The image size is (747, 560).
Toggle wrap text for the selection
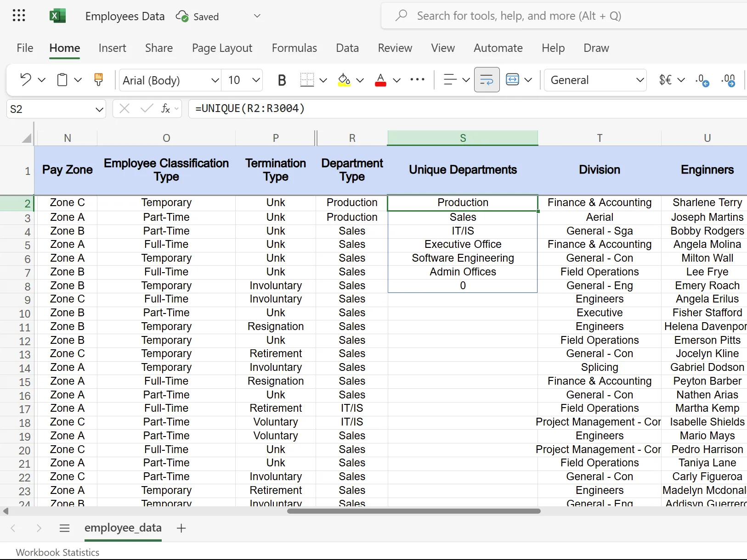(x=487, y=79)
